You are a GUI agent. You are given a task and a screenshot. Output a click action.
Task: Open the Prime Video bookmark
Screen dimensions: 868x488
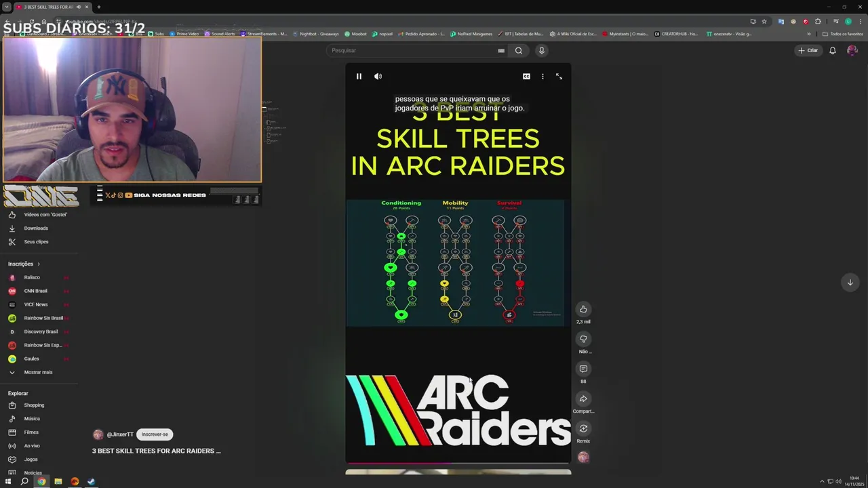tap(184, 34)
